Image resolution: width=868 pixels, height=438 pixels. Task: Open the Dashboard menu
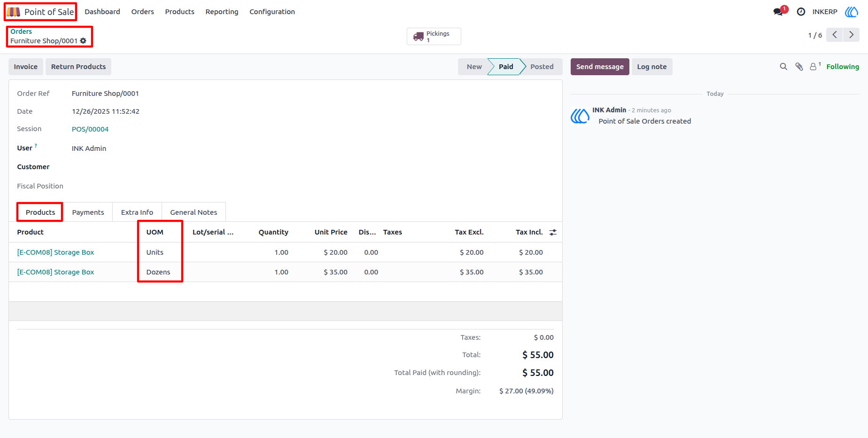102,12
